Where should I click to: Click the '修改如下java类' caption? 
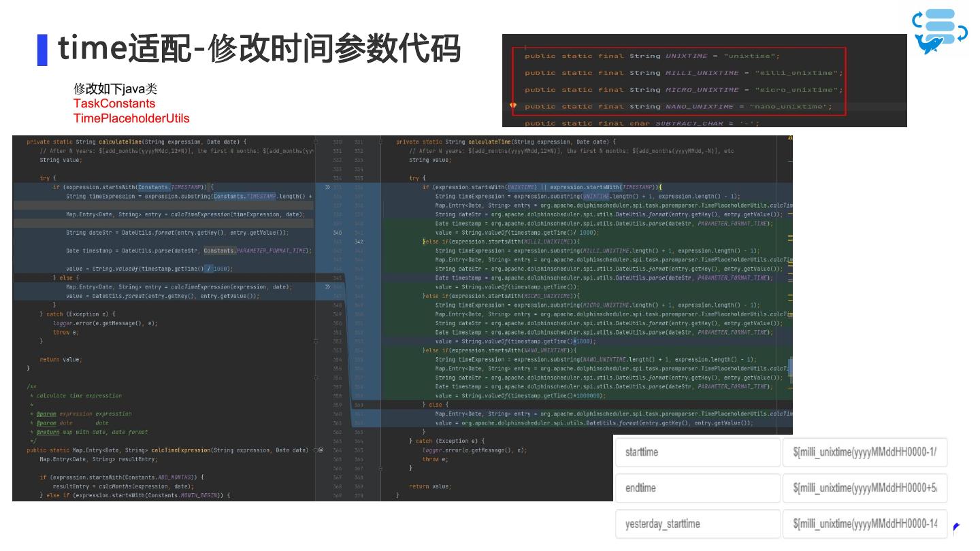(x=116, y=89)
